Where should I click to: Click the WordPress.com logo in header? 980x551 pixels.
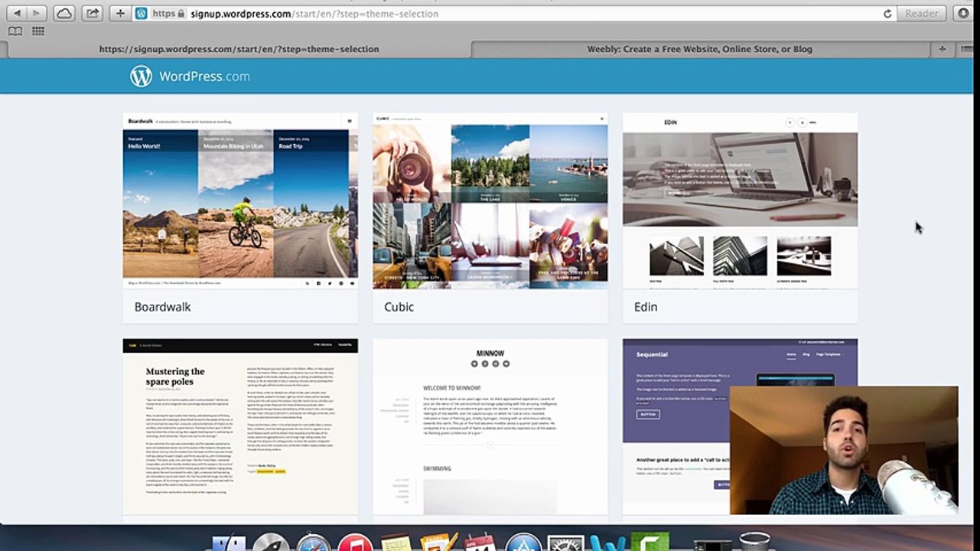pyautogui.click(x=190, y=77)
